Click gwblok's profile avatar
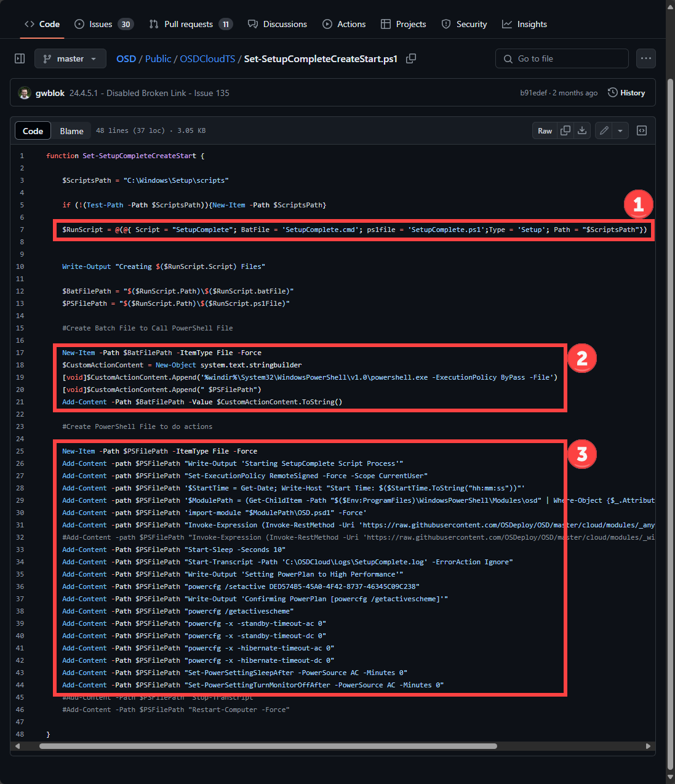Viewport: 675px width, 784px height. click(x=24, y=93)
